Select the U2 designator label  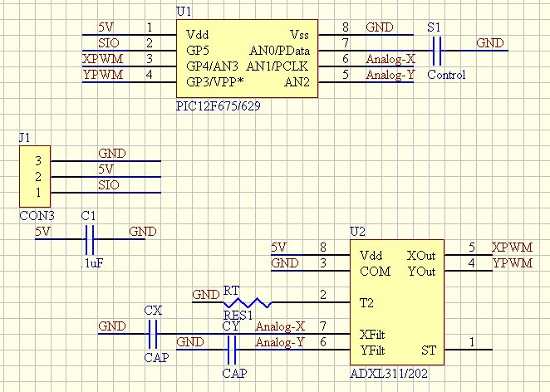(x=358, y=232)
